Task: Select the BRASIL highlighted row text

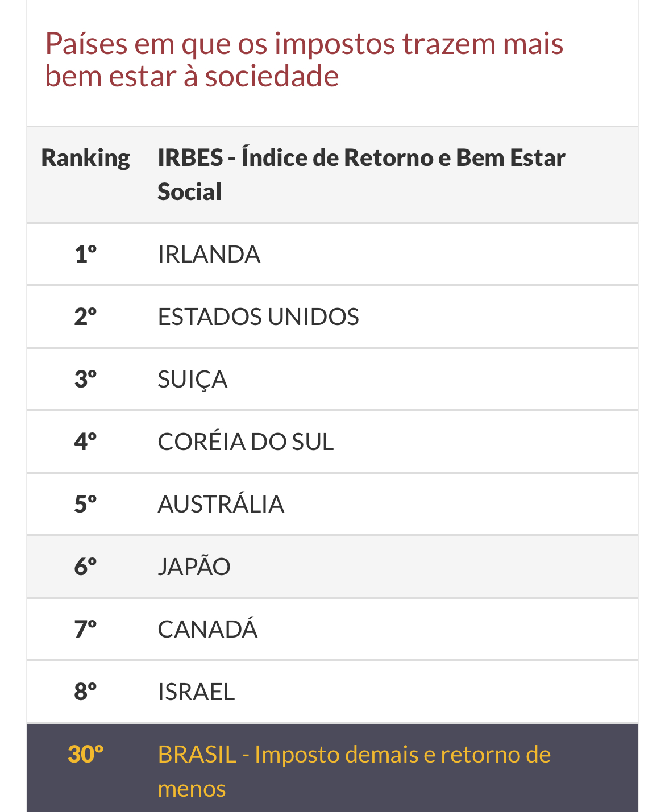Action: [354, 771]
